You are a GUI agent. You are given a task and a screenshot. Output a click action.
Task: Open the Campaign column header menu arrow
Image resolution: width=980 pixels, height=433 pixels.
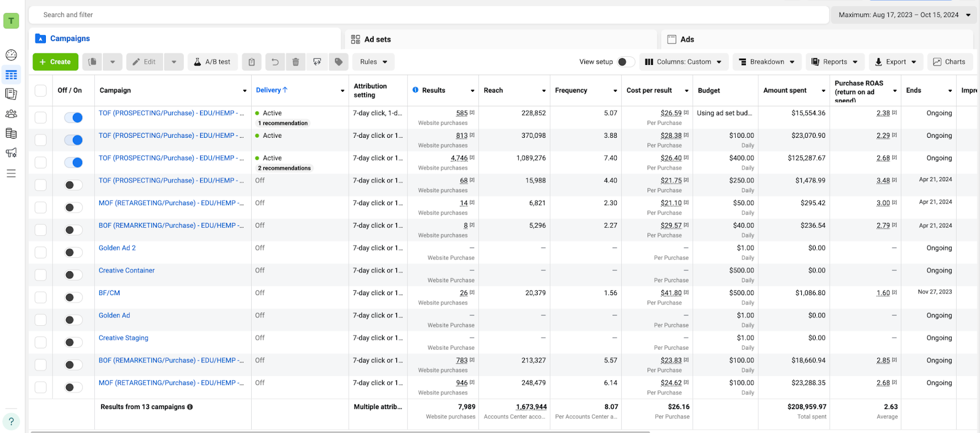244,91
